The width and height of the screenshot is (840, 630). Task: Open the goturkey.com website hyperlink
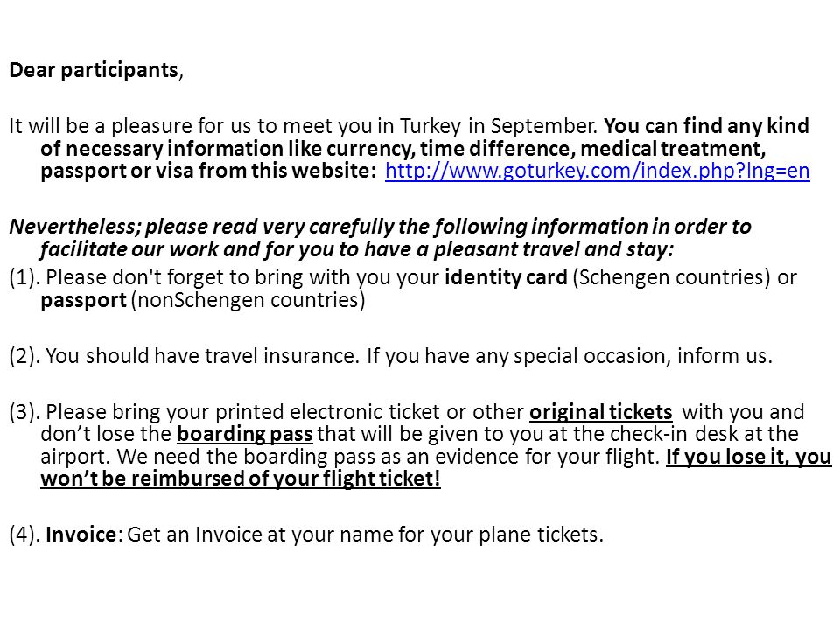pyautogui.click(x=598, y=171)
